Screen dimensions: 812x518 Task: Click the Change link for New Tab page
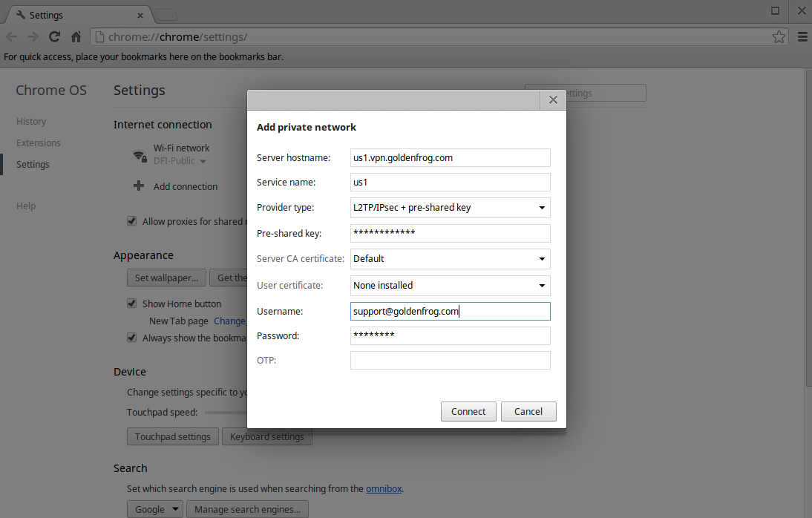click(x=229, y=321)
